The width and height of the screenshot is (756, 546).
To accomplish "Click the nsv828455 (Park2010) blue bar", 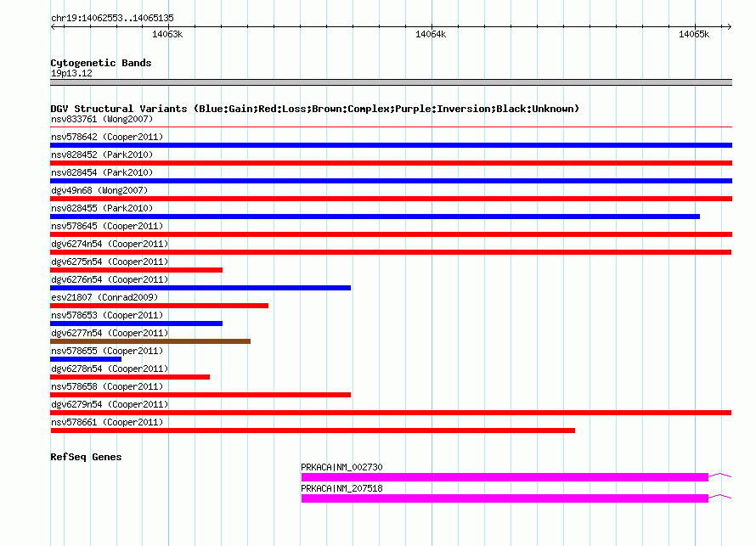I will 375,217.
